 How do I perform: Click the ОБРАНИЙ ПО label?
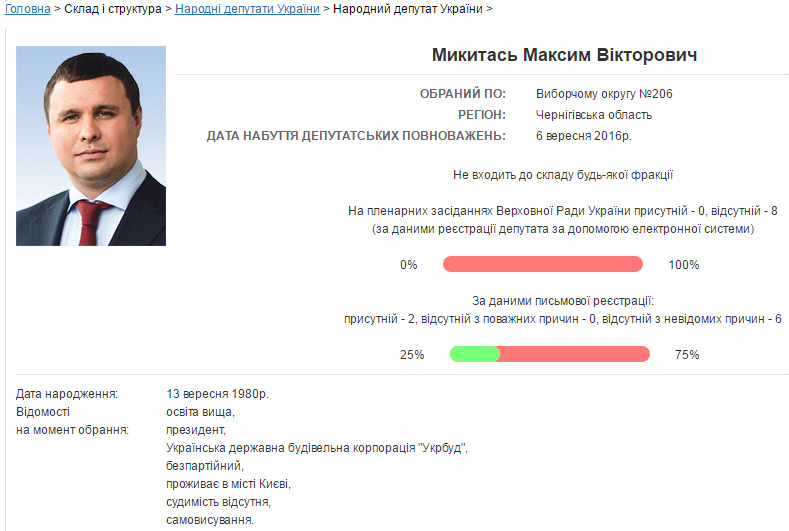(463, 93)
